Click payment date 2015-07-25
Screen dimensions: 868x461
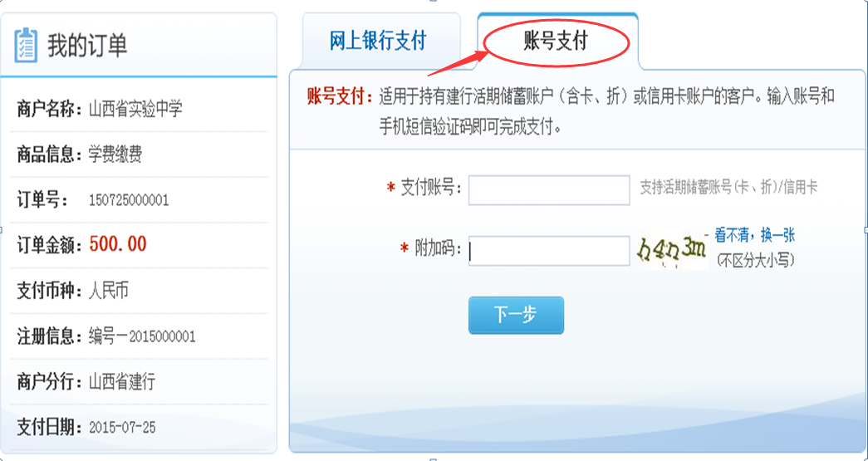point(122,427)
